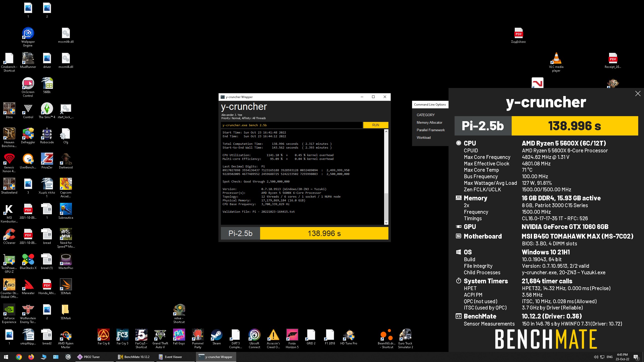Click the ENG language indicator

coord(610,357)
